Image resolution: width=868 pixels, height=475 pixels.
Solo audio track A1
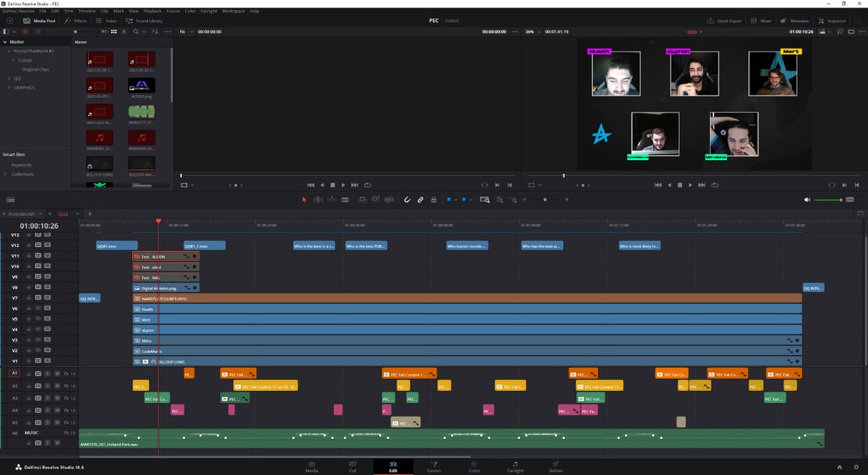48,373
